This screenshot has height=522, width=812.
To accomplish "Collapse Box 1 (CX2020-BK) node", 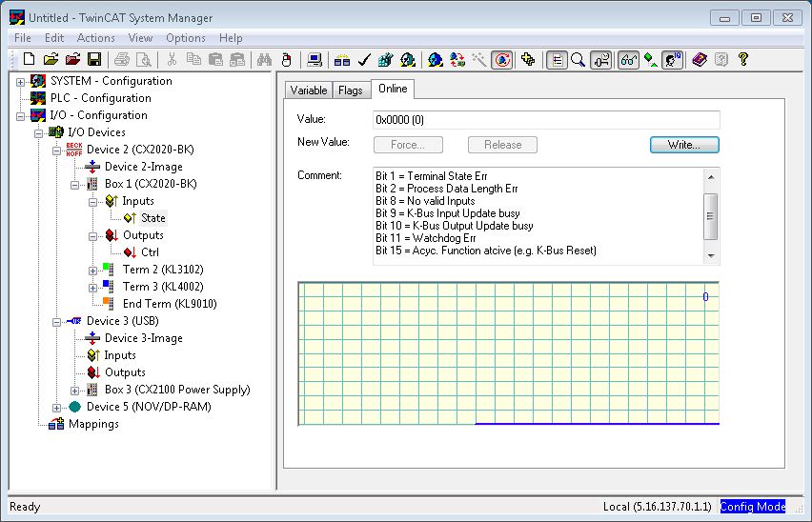I will (x=74, y=185).
